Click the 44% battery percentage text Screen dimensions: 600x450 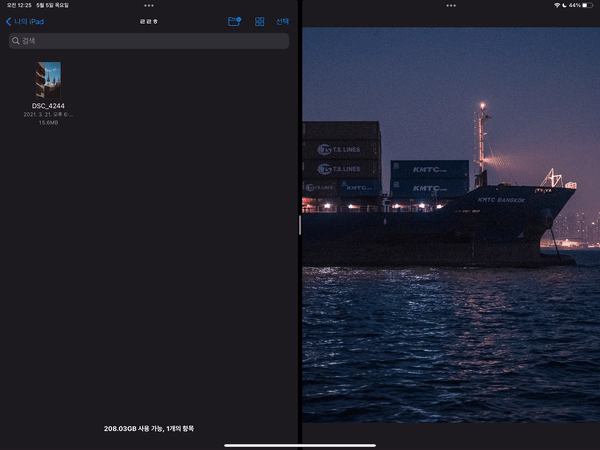point(575,5)
